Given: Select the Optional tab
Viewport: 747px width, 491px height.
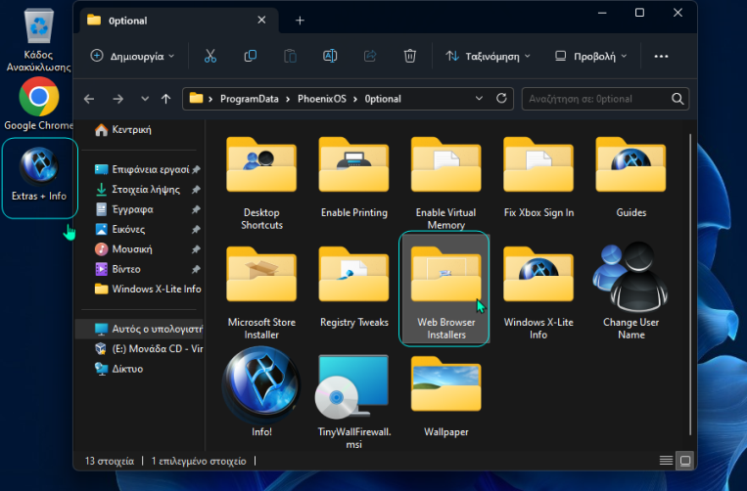Looking at the screenshot, I should coord(177,20).
